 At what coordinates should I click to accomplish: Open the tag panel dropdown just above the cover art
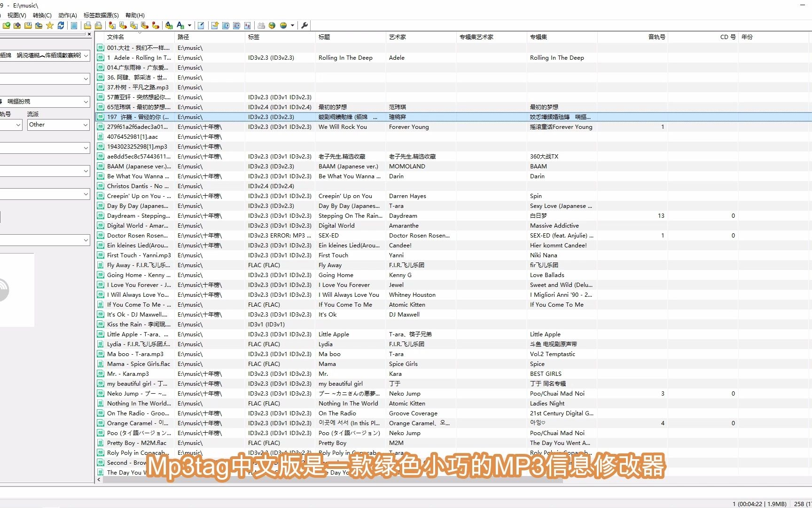click(86, 240)
